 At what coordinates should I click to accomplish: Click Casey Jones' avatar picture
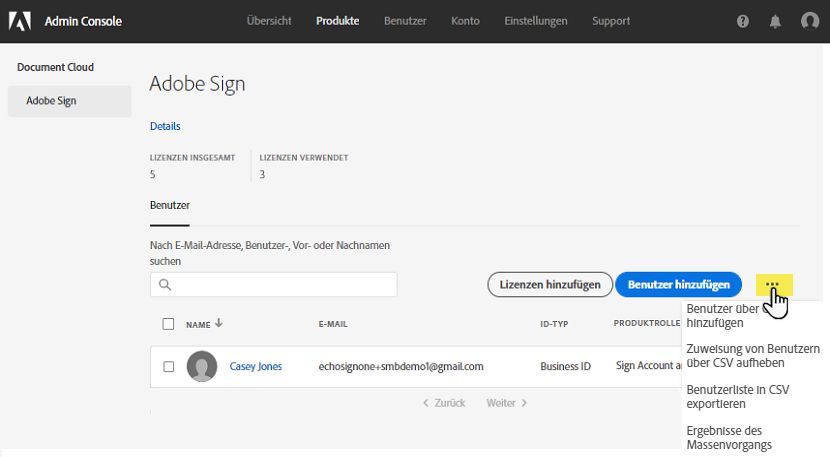coord(202,366)
